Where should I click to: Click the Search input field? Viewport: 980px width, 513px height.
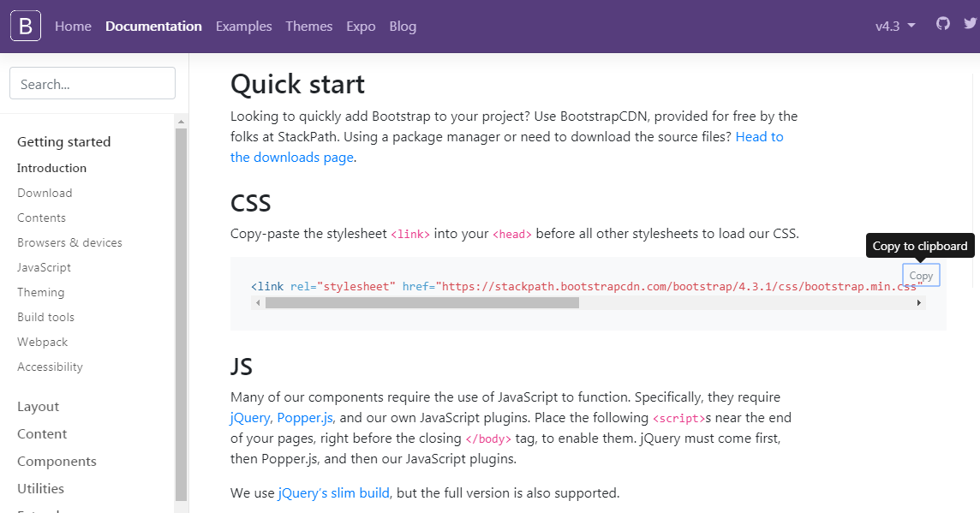(93, 83)
